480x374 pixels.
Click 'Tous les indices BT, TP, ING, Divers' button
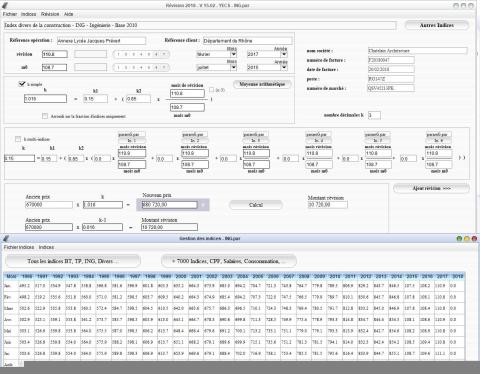73,261
